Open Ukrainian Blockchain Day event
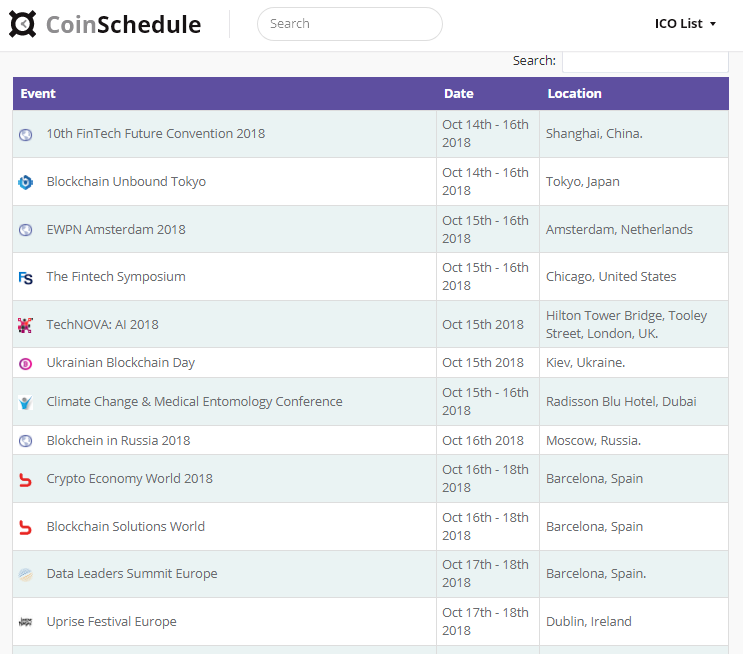The image size is (743, 654). coord(120,363)
